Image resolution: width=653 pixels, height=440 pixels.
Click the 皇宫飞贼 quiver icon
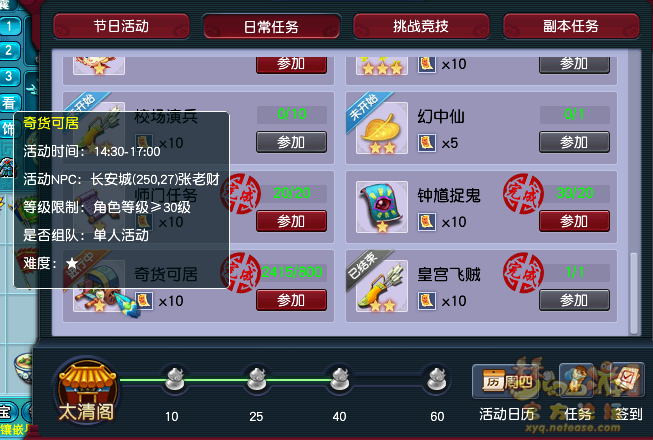pos(381,286)
